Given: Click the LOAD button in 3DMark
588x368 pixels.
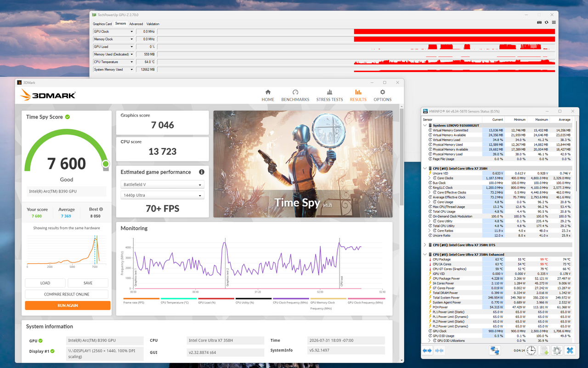Looking at the screenshot, I should click(45, 283).
